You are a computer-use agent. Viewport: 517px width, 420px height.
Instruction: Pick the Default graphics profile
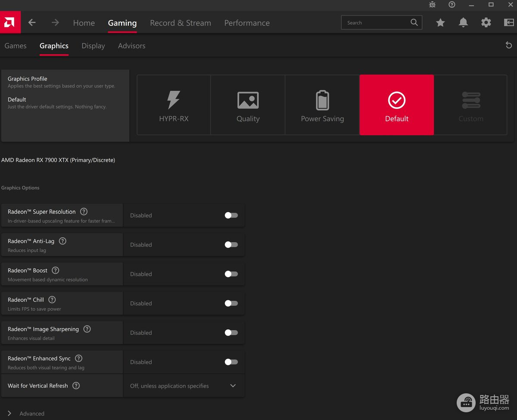click(397, 105)
